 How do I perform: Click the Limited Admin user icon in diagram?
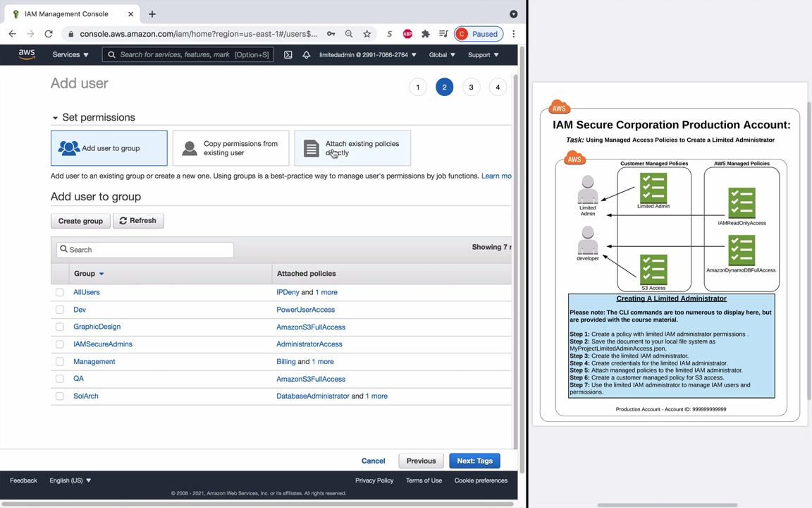coord(588,190)
